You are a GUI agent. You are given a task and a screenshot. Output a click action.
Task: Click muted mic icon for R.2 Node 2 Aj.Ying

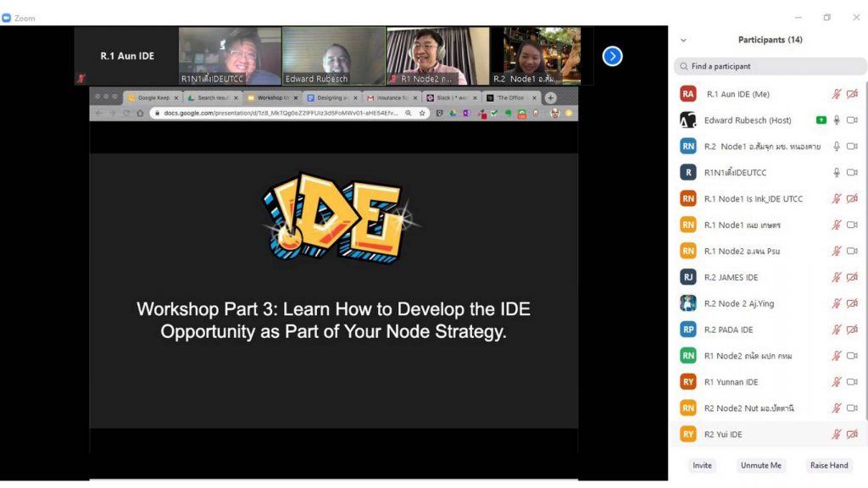click(837, 303)
